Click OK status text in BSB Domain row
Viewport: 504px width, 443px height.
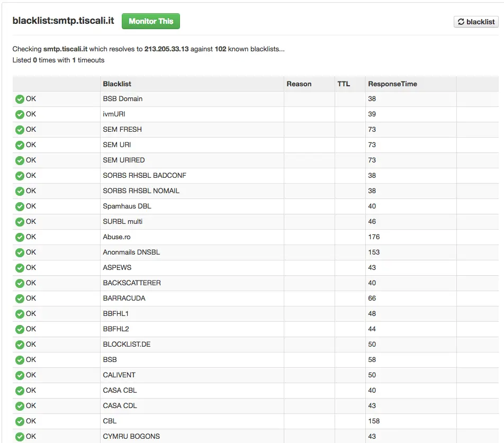click(31, 98)
